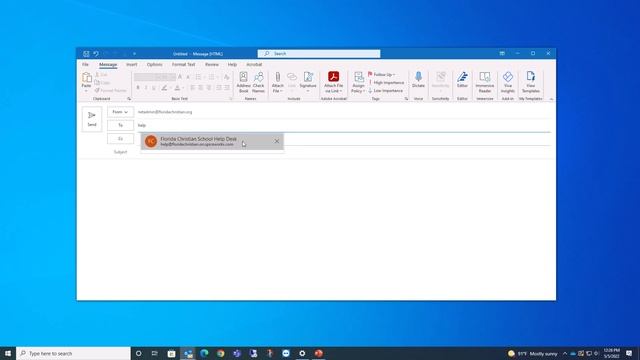
Task: Open the From account dropdown
Action: (x=120, y=112)
